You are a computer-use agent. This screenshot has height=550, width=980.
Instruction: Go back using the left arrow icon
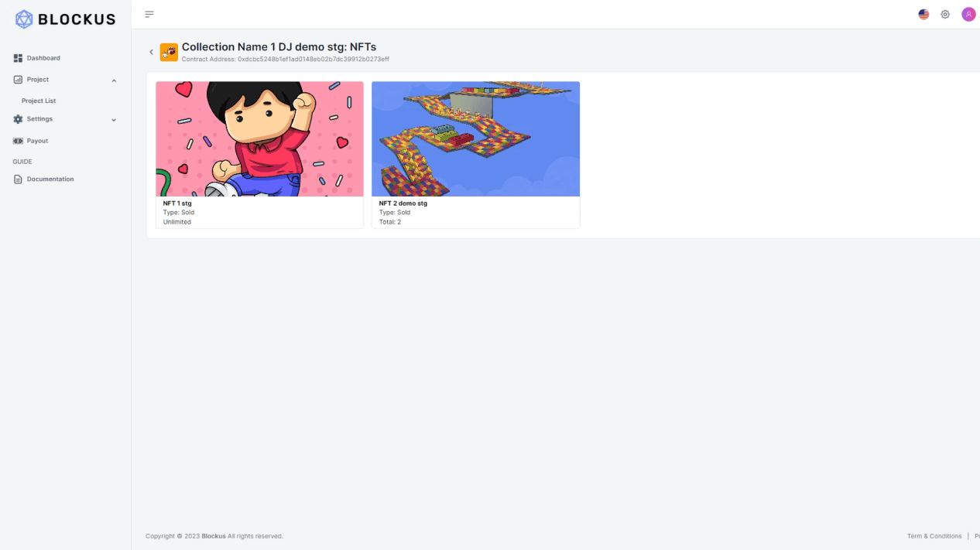click(x=151, y=52)
